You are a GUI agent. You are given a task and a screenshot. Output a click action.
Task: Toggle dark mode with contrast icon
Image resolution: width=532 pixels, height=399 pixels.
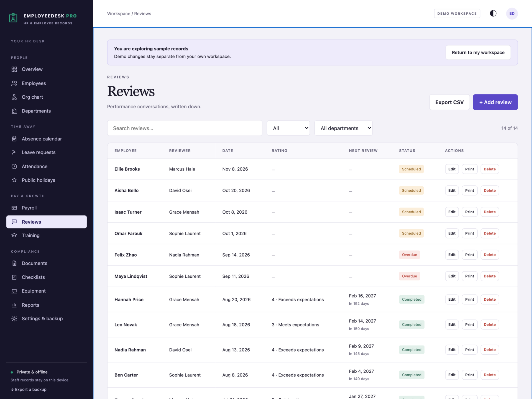[x=493, y=14]
